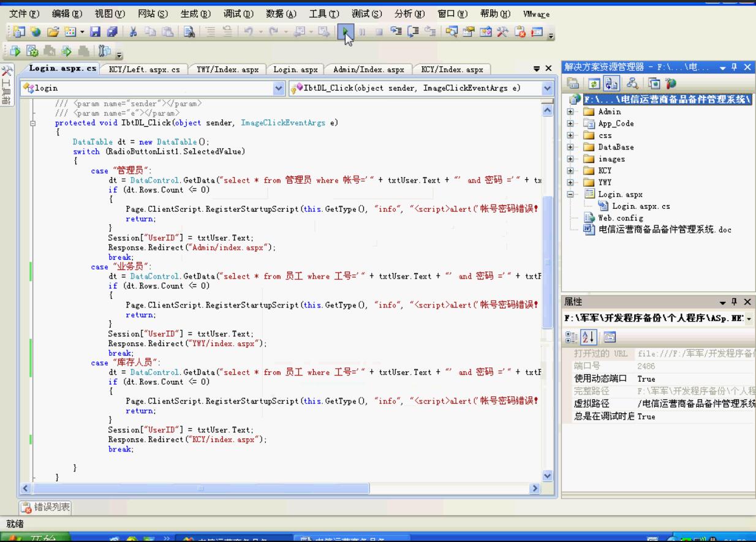The height and width of the screenshot is (542, 756).
Task: Click the Windows 开始 Start button
Action: [35, 538]
